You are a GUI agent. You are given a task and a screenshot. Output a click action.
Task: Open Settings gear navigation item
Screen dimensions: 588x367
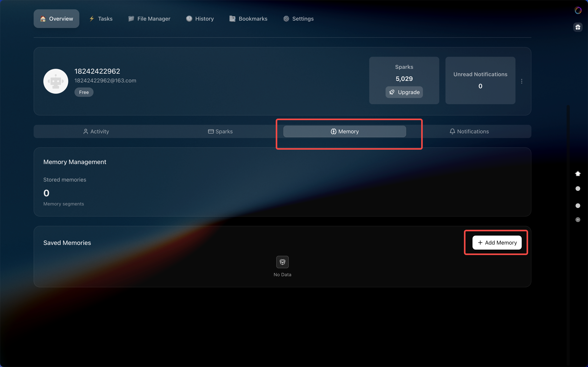[298, 19]
